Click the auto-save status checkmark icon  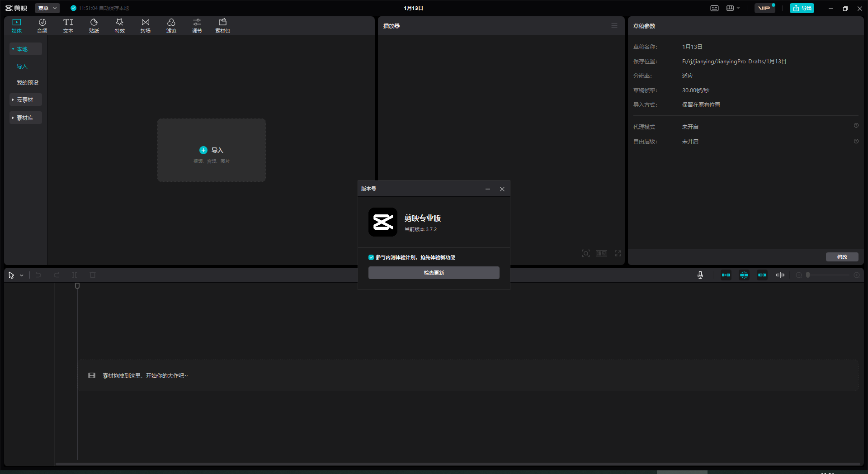[73, 8]
